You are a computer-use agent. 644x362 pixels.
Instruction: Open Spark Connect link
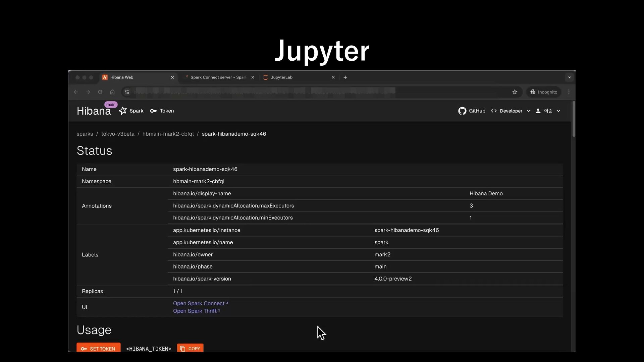click(201, 303)
